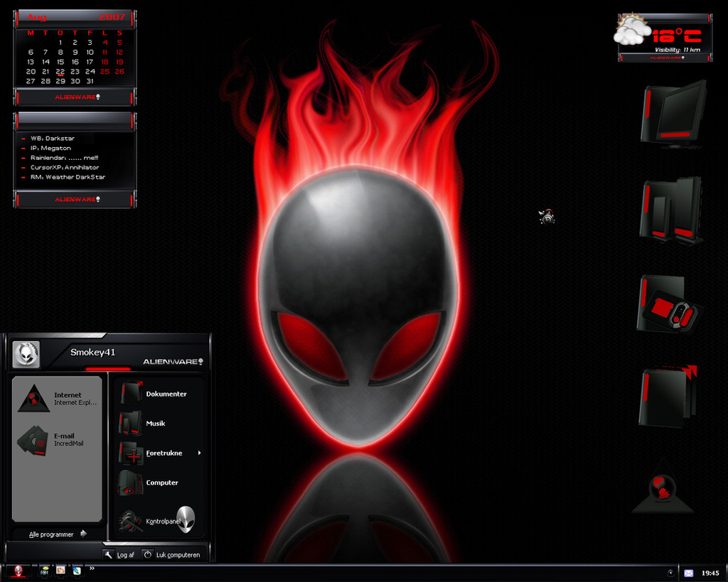Show hidden system tray icons arrow
This screenshot has height=582, width=728.
[670, 573]
